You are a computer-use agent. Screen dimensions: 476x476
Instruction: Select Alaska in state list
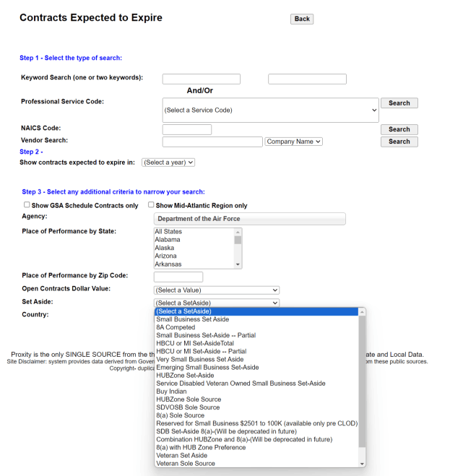[194, 248]
